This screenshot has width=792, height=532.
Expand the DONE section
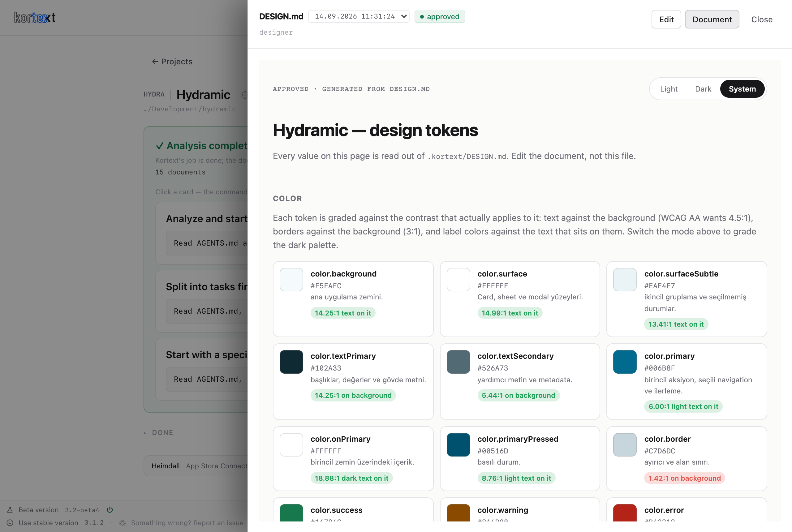pos(158,432)
